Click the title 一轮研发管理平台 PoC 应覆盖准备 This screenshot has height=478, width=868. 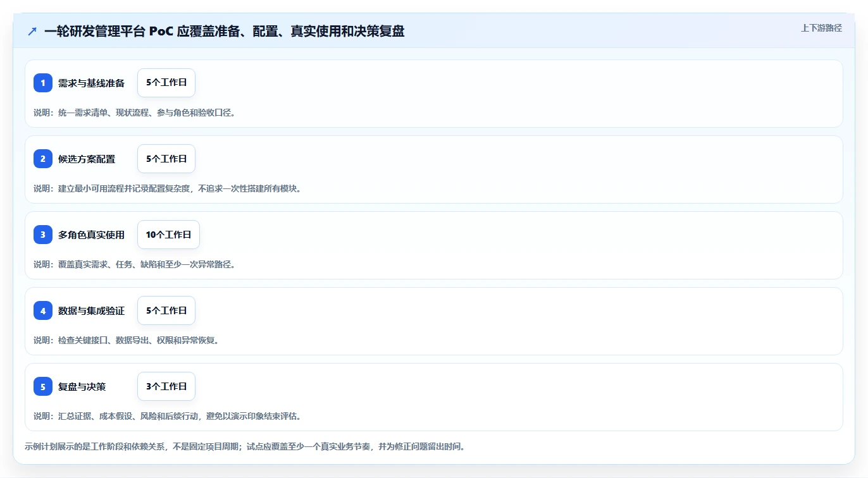point(225,31)
